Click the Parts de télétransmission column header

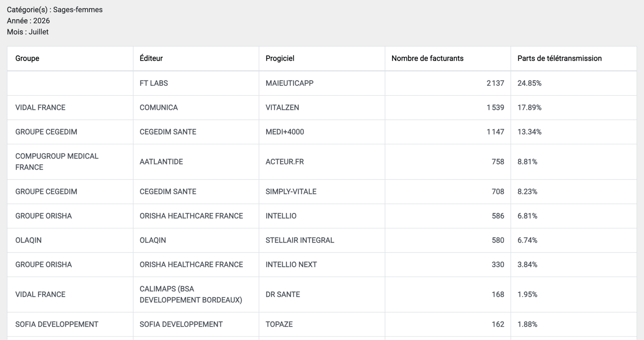574,59
